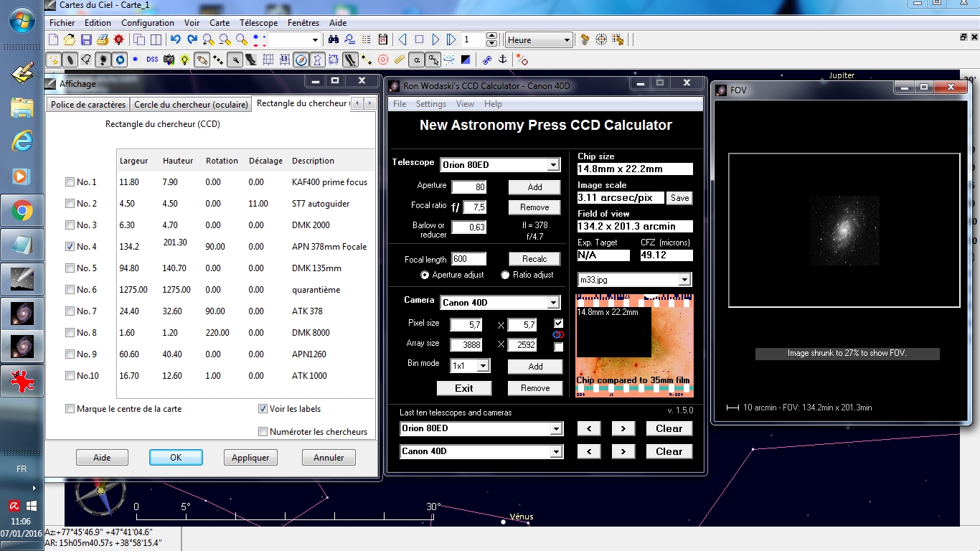Save the chart with the floppy disk icon
Screen dimensions: 980x551
(x=86, y=39)
